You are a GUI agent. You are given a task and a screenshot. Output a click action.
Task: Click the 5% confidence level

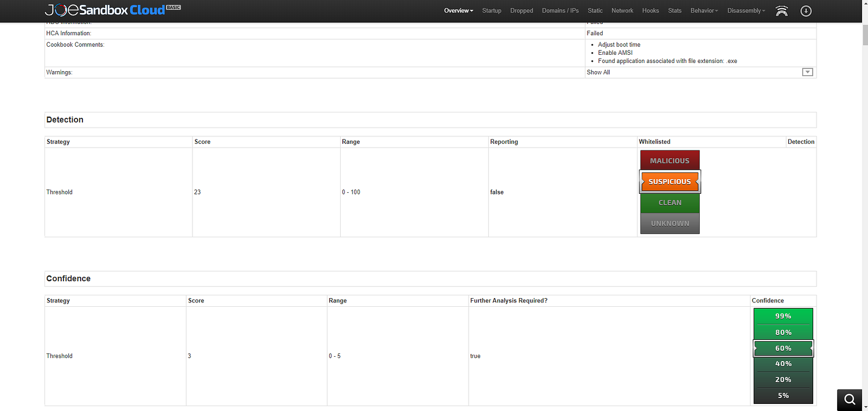tap(783, 395)
